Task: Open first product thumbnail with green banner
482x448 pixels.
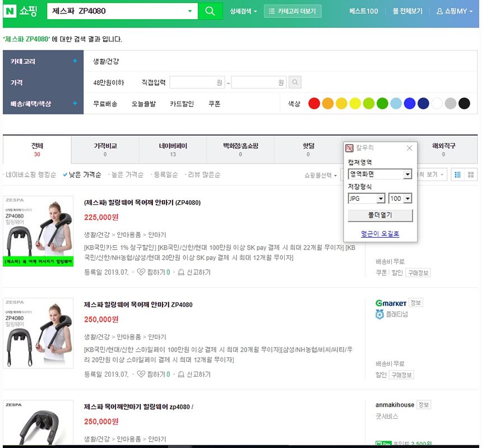Action: click(38, 231)
